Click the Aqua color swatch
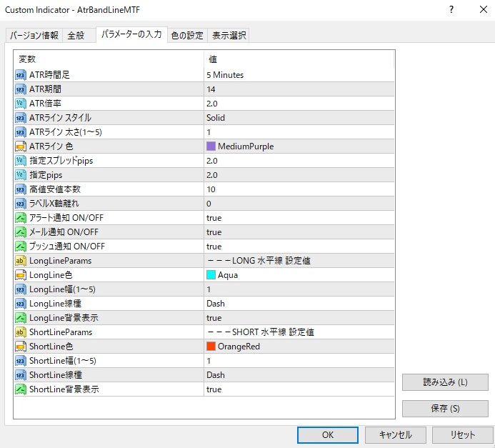495x448 pixels. pos(211,274)
